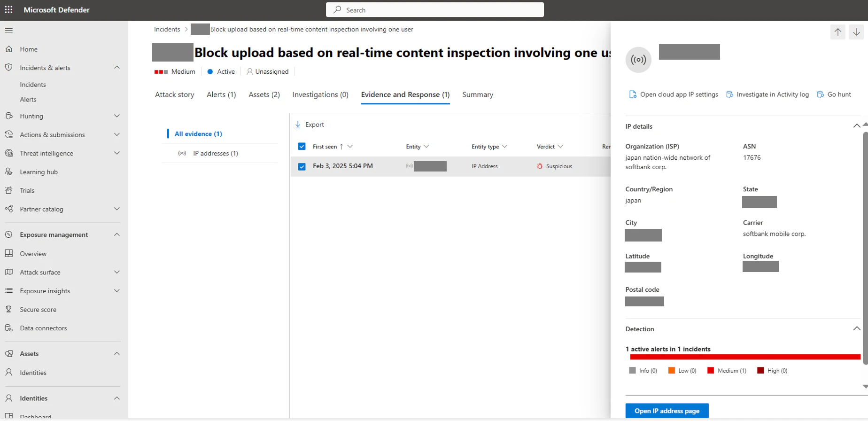The width and height of the screenshot is (868, 421).
Task: Click the High (0) dark red legend swatch
Action: (x=760, y=371)
